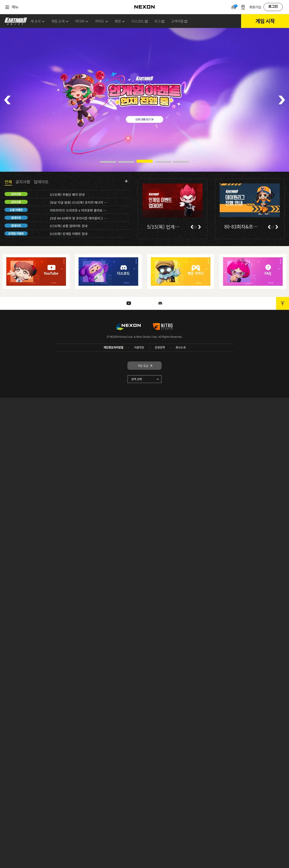Open 5/15(목) 상점 업데이트 안내 post

click(x=69, y=226)
